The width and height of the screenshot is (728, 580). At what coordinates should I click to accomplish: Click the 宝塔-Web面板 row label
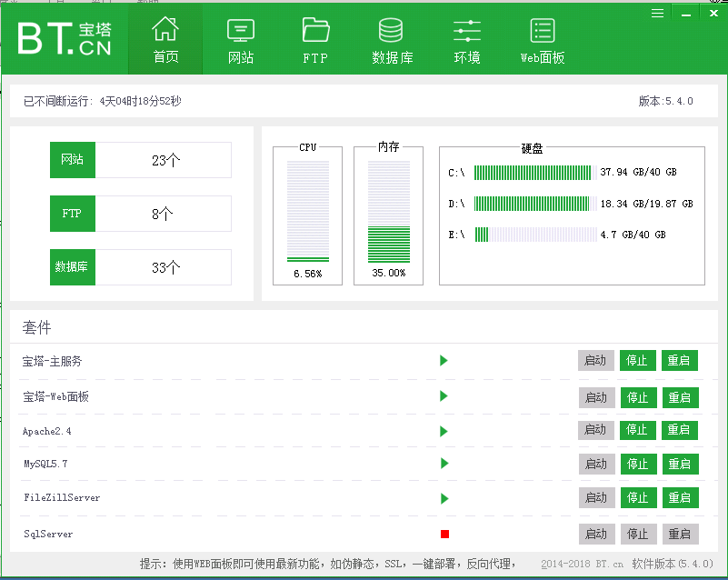click(55, 396)
